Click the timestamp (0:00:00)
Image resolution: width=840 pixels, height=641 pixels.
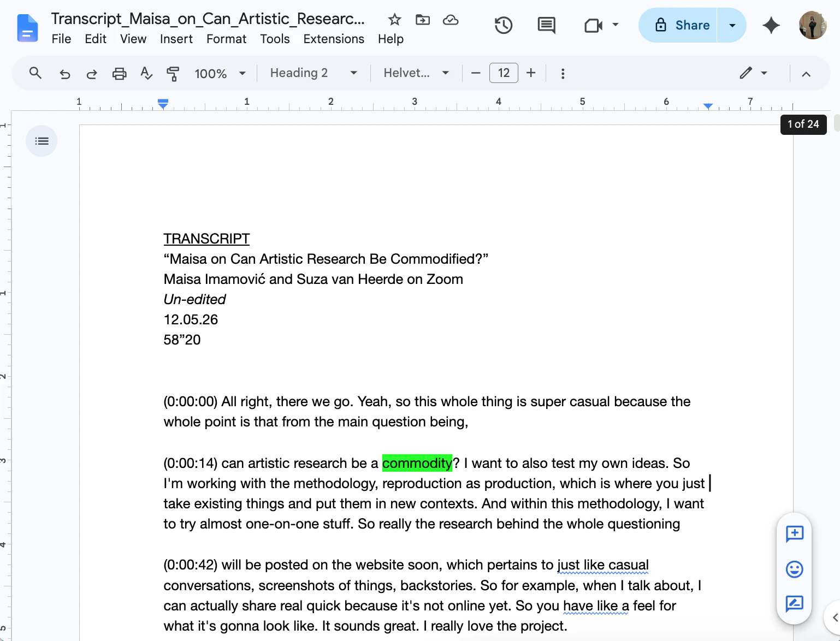pos(191,401)
